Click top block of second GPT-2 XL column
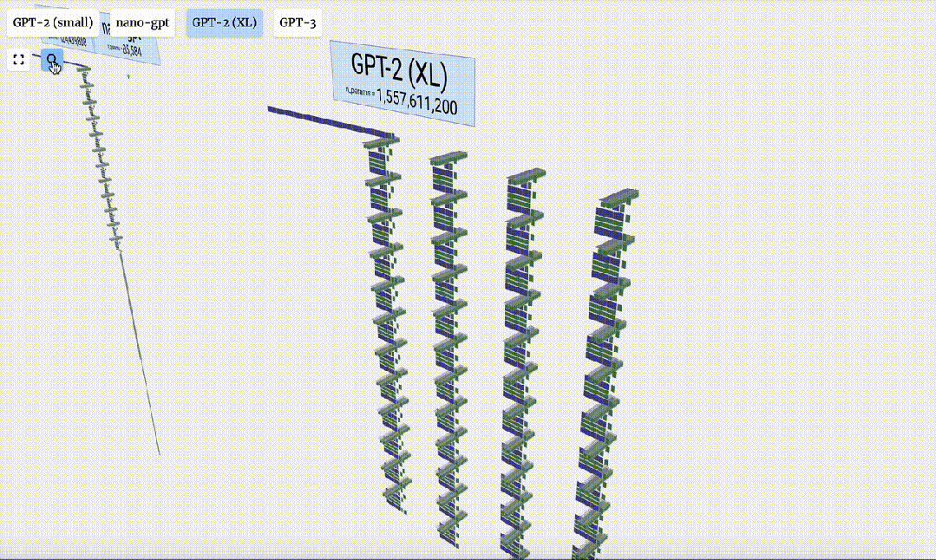This screenshot has height=560, width=936. [x=448, y=158]
